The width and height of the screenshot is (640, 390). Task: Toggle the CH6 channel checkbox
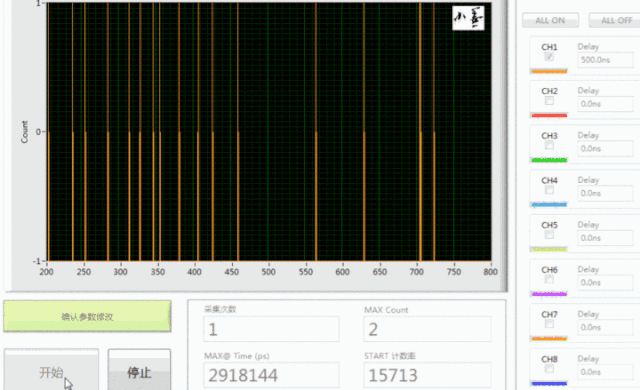pyautogui.click(x=549, y=279)
